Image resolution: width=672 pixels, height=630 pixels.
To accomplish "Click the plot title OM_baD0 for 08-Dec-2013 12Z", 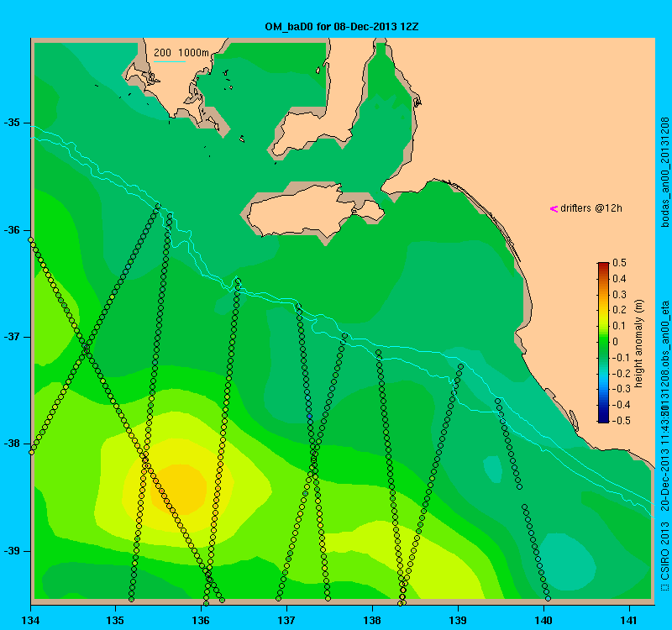I will click(342, 27).
